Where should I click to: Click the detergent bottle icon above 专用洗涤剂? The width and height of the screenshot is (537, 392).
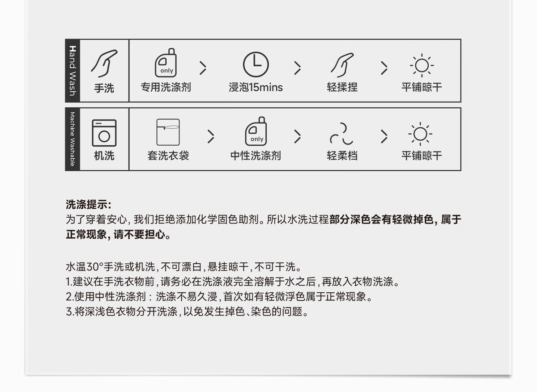(x=166, y=63)
